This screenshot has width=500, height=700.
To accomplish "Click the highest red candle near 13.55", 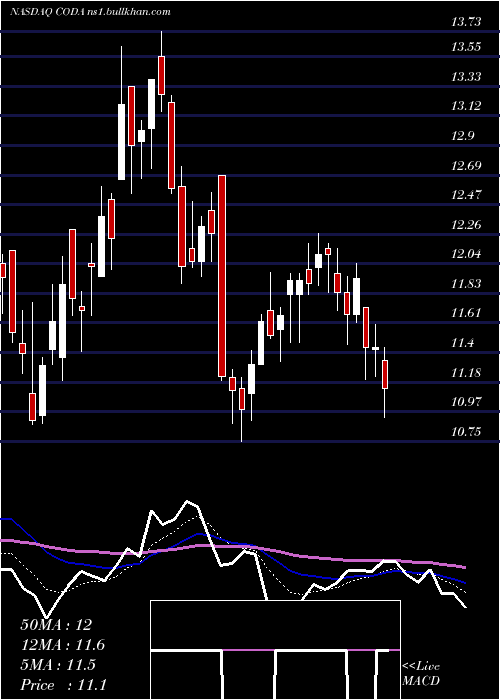I will (161, 75).
